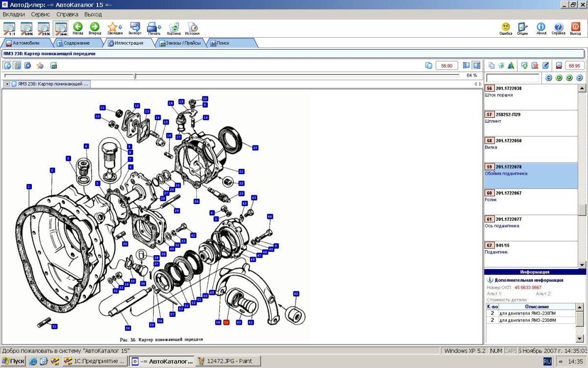Screen dimensions: 588x368
Task: Toggle the callout grid icon
Action: pyautogui.click(x=18, y=65)
